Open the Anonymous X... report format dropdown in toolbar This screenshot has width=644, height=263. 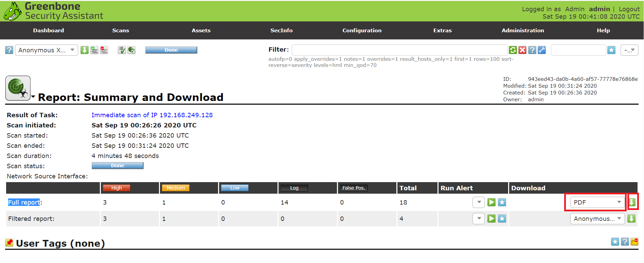coord(47,50)
